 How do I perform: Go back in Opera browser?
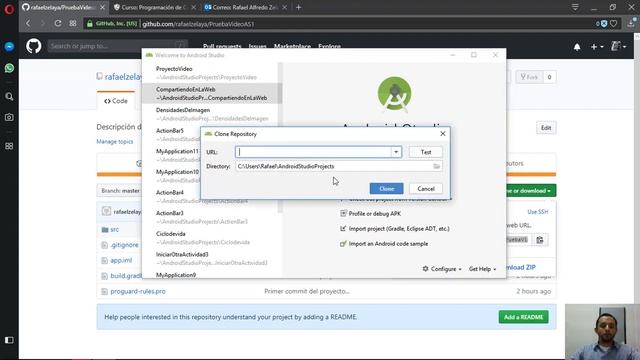[x=28, y=24]
